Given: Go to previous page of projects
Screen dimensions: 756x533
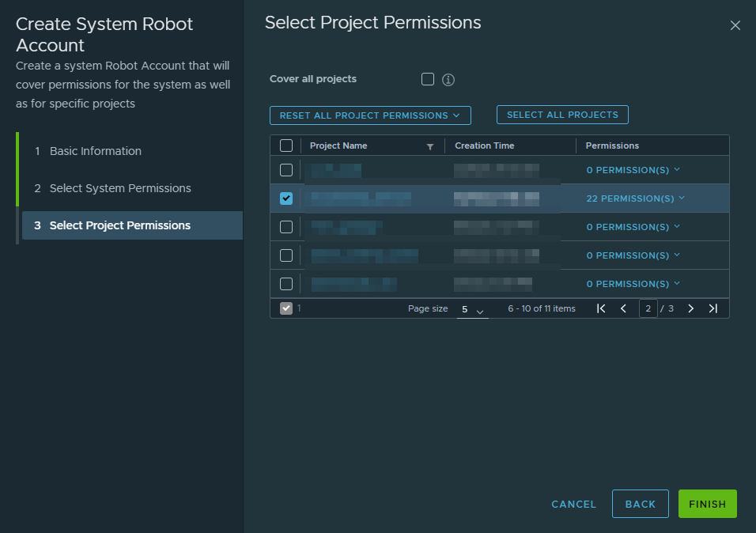Looking at the screenshot, I should pos(623,308).
